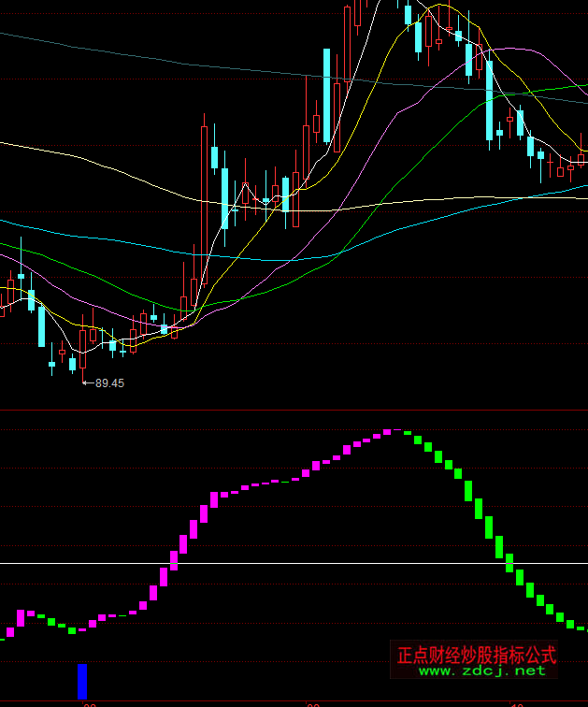Click the rightmost red candlestick on the chart

pyautogui.click(x=581, y=158)
